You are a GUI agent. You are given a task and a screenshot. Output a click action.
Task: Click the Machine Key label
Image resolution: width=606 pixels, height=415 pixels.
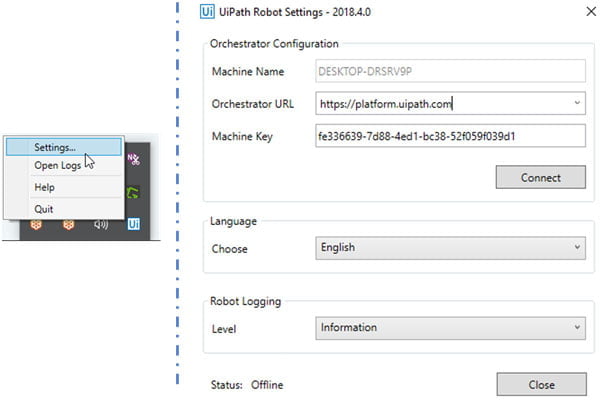tap(242, 136)
